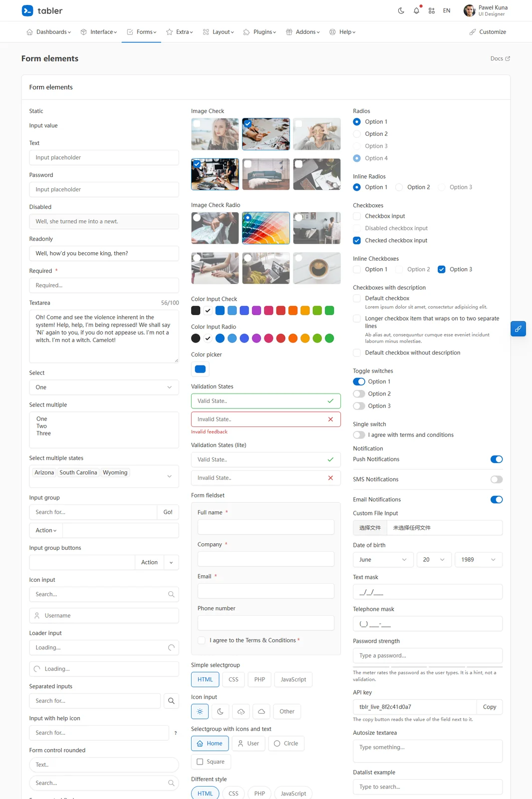Choose the Circle option in selectgroup
The image size is (532, 799).
pos(286,744)
